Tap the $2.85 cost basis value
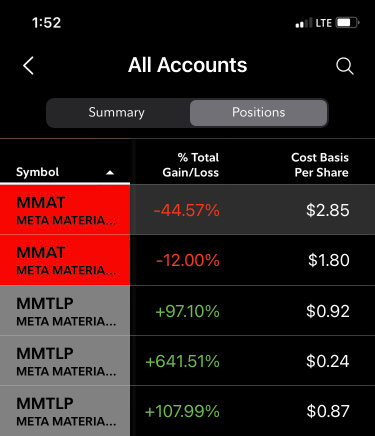This screenshot has height=436, width=375. click(x=328, y=210)
